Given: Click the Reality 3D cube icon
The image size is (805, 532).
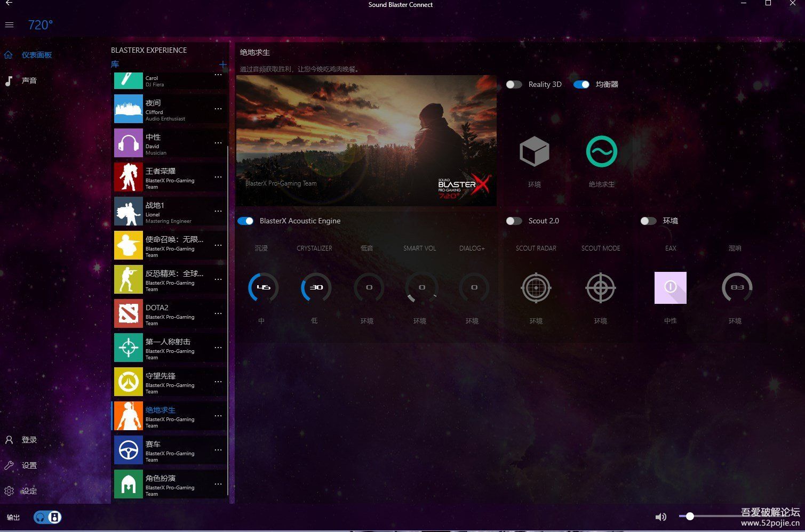Looking at the screenshot, I should point(535,151).
